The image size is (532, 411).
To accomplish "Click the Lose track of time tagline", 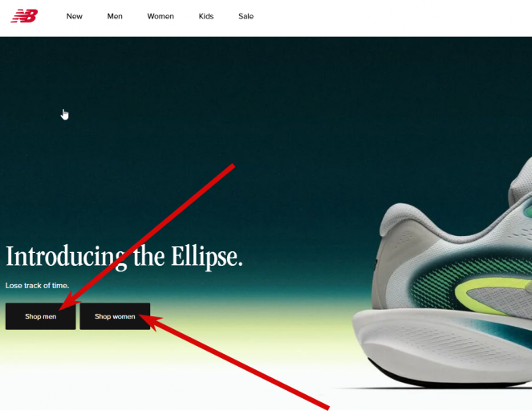I will click(38, 286).
